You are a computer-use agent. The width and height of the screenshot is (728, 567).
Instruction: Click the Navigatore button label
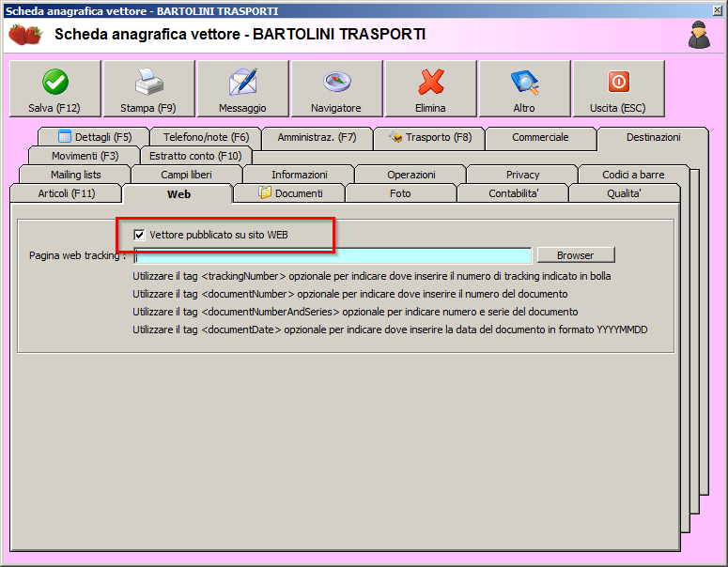pos(336,108)
